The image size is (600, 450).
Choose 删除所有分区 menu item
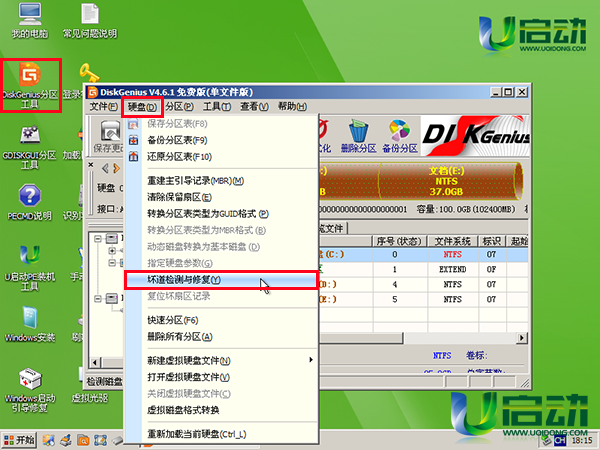pyautogui.click(x=222, y=337)
